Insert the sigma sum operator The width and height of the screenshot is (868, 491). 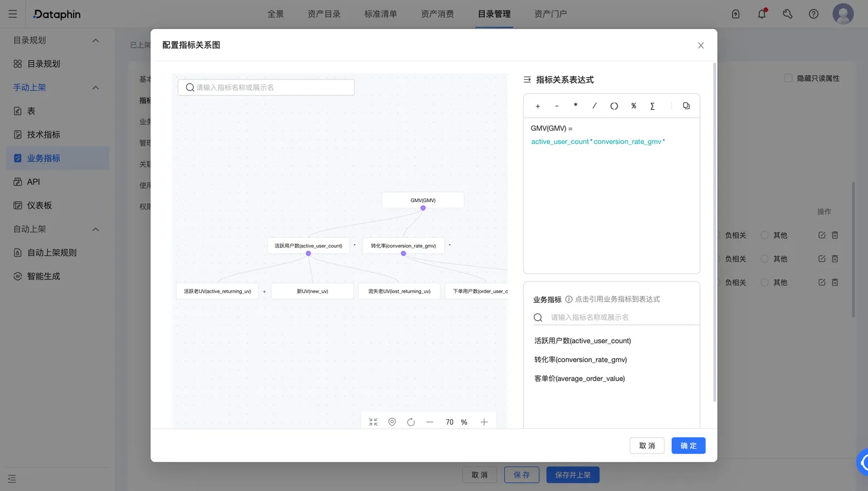click(x=652, y=106)
